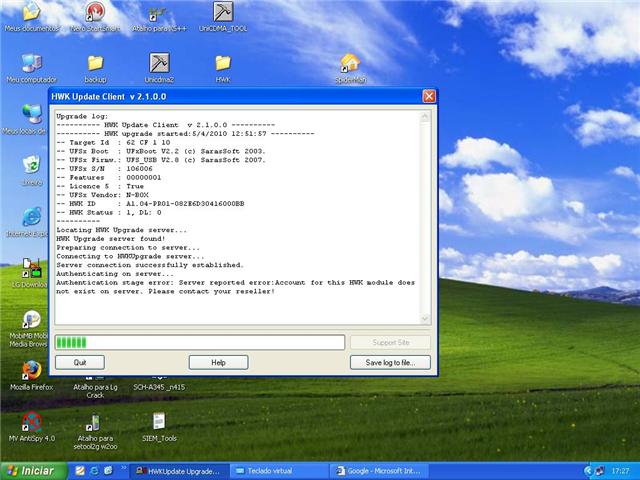Click the Help button

pos(218,362)
